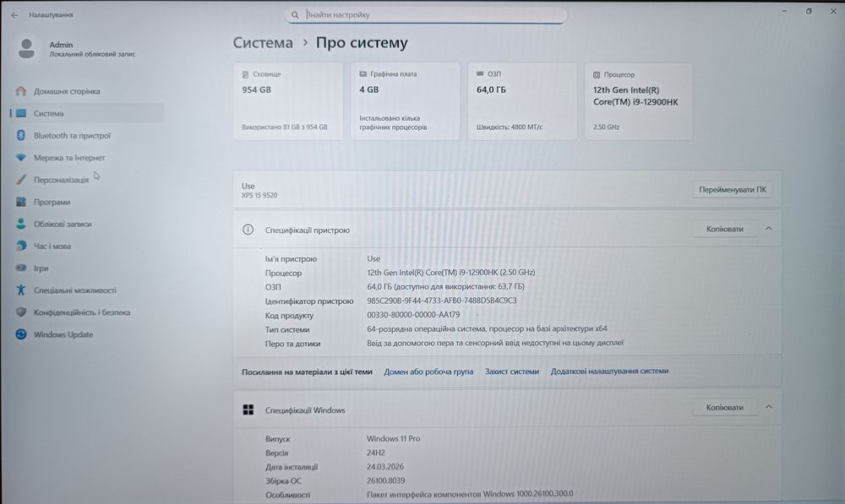845x504 pixels.
Task: Open Bluetooth та пристрої section
Action: click(72, 136)
